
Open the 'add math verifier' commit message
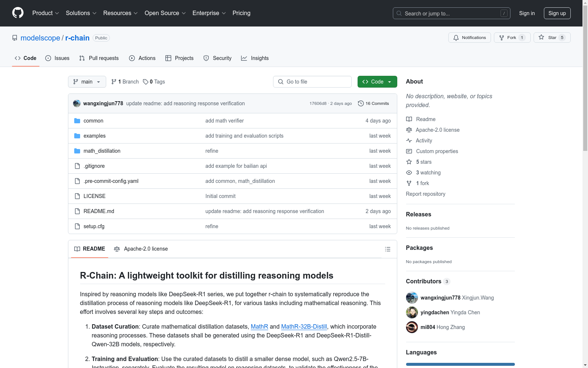click(225, 121)
